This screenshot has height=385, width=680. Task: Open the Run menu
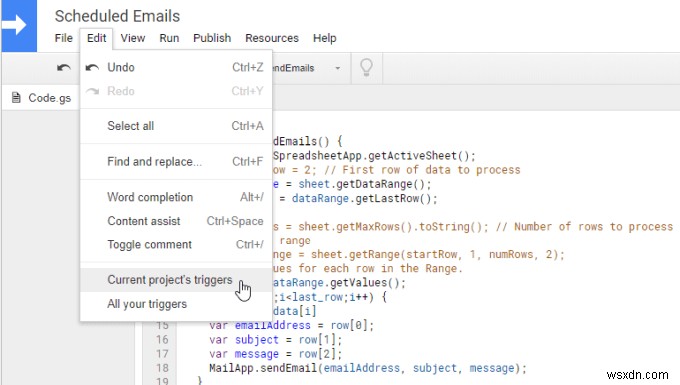169,38
